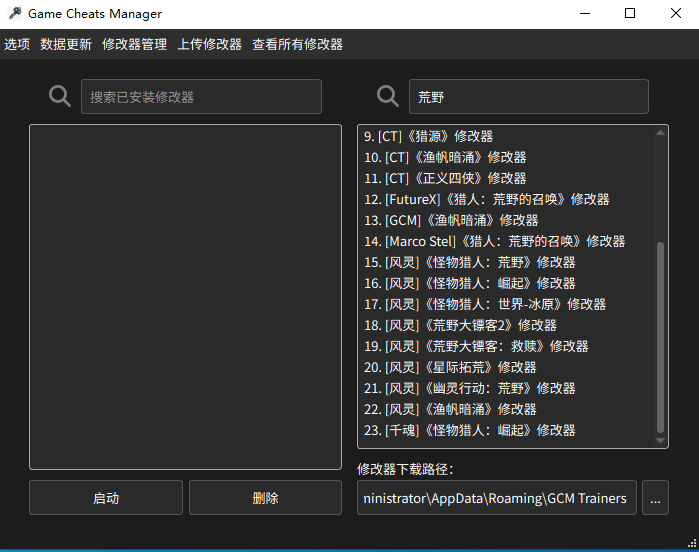
Task: Click the trainer download path field
Action: [x=496, y=498]
